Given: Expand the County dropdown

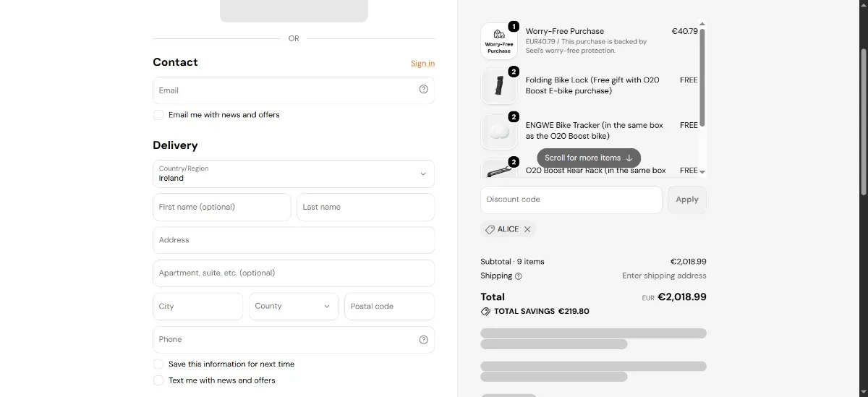Looking at the screenshot, I should click(x=294, y=307).
